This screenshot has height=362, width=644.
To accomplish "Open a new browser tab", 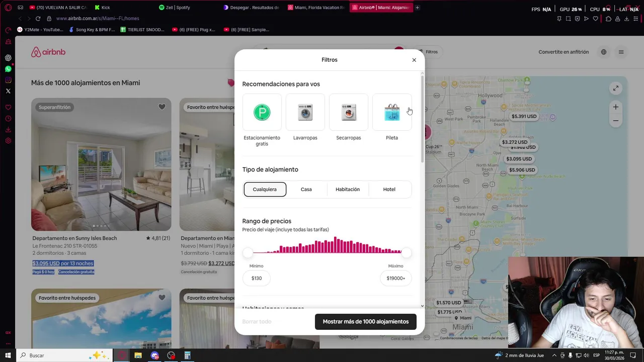I will tap(417, 8).
